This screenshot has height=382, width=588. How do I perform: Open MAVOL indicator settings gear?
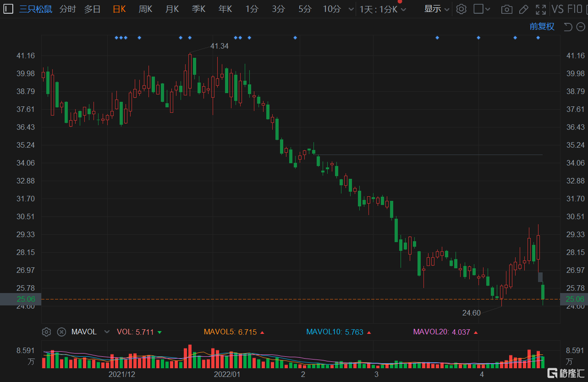pyautogui.click(x=46, y=332)
